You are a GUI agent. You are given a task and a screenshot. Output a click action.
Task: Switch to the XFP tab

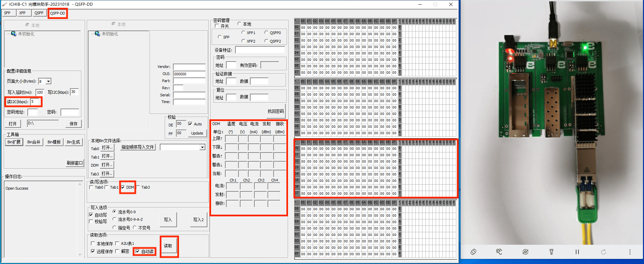pyautogui.click(x=22, y=13)
